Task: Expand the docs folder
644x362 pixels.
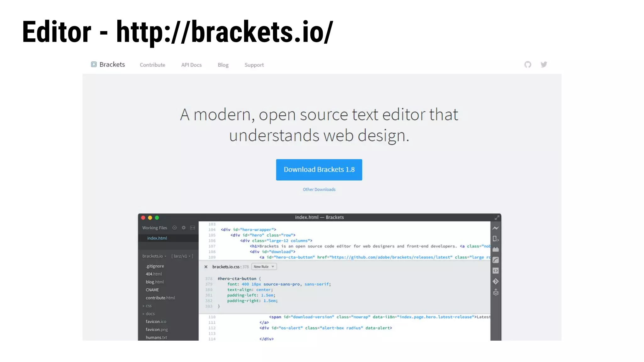Action: coord(149,314)
